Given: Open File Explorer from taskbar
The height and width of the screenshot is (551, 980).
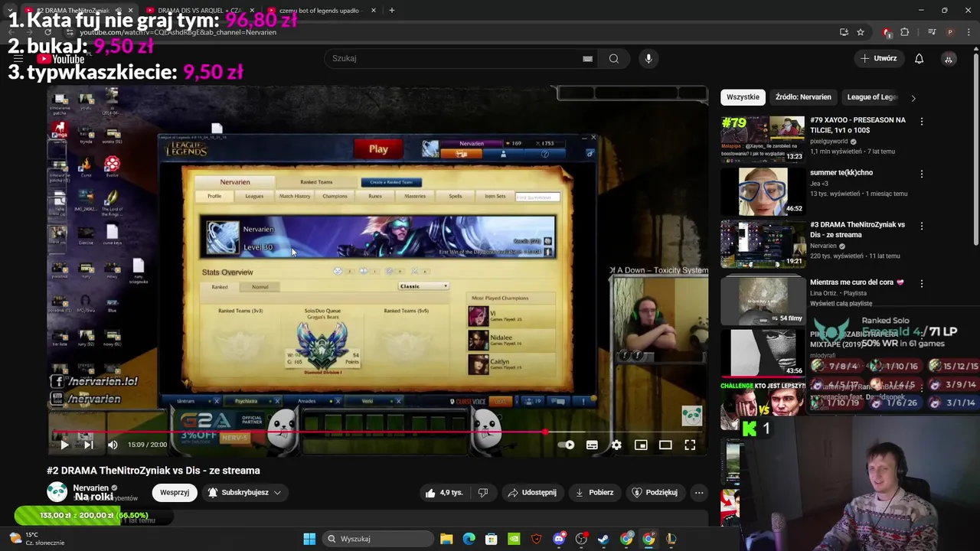Looking at the screenshot, I should click(x=446, y=539).
